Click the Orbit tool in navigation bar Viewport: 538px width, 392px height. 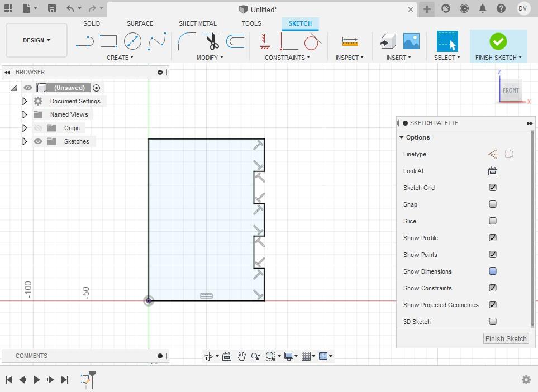pos(208,356)
